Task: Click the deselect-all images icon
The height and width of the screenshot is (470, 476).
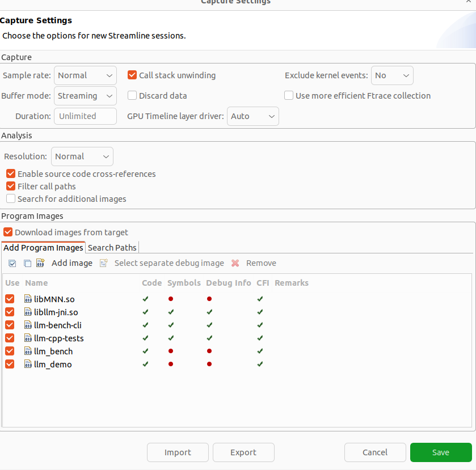Action: tap(27, 263)
